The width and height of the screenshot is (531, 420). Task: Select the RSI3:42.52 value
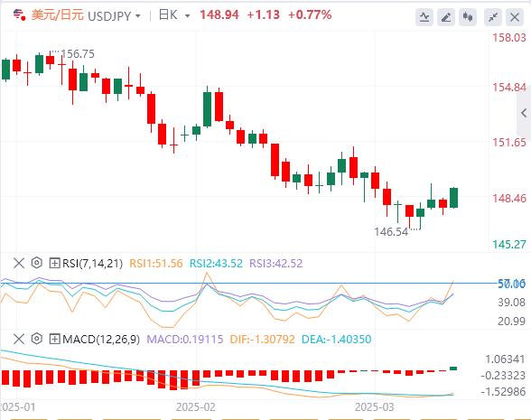[276, 263]
